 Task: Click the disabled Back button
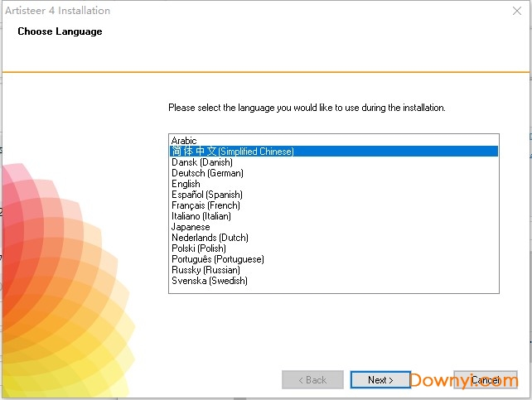point(312,380)
